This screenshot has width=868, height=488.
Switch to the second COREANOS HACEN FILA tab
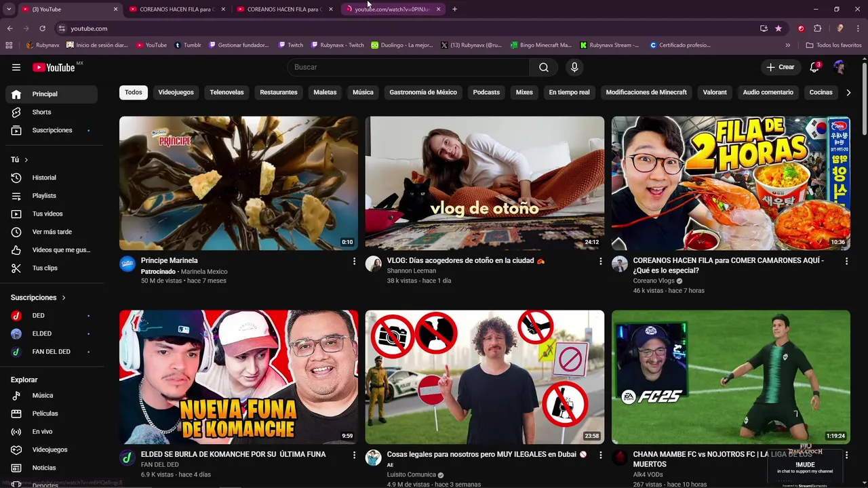coord(283,9)
